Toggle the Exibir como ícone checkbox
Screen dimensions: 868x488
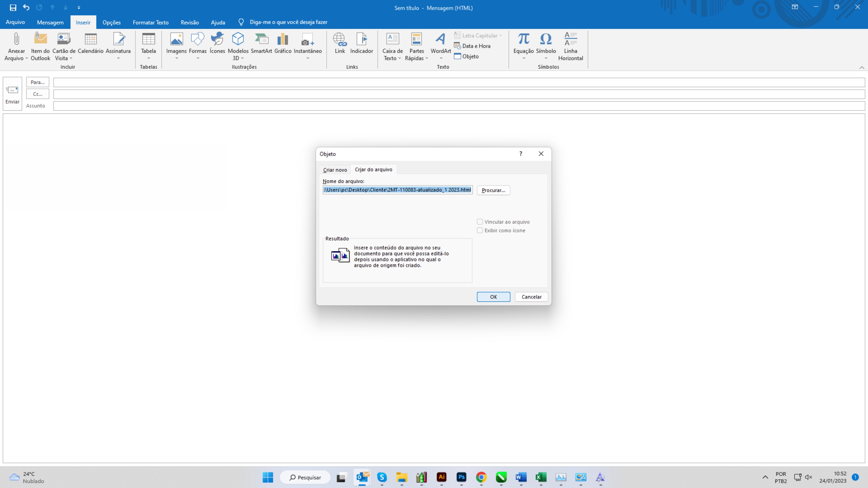pyautogui.click(x=480, y=231)
